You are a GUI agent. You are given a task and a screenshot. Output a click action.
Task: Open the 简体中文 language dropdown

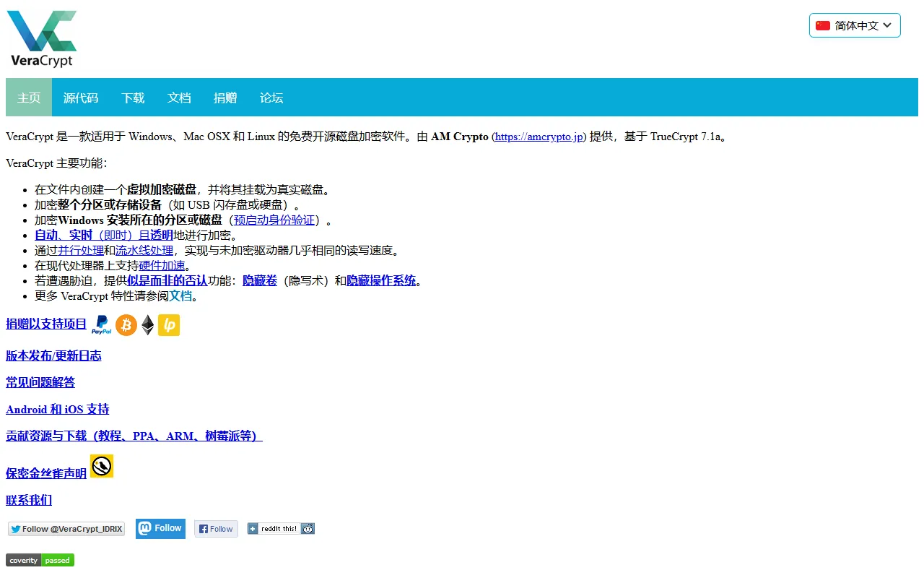[855, 25]
